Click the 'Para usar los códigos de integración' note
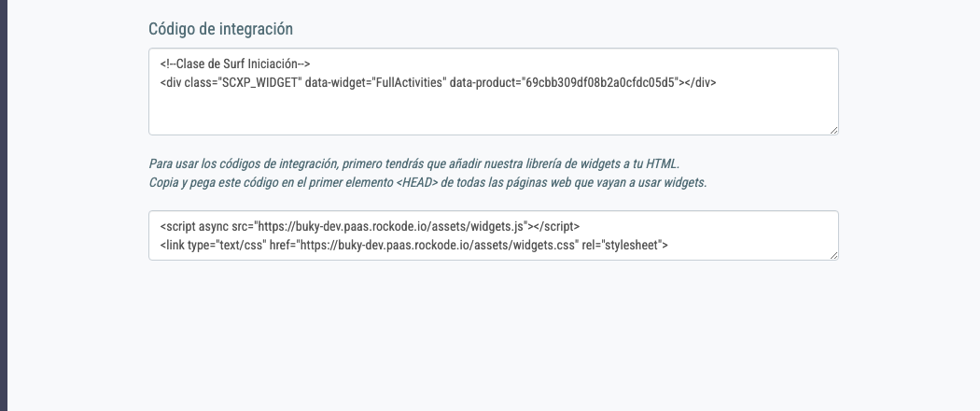Viewport: 980px width, 411px height. tap(413, 163)
